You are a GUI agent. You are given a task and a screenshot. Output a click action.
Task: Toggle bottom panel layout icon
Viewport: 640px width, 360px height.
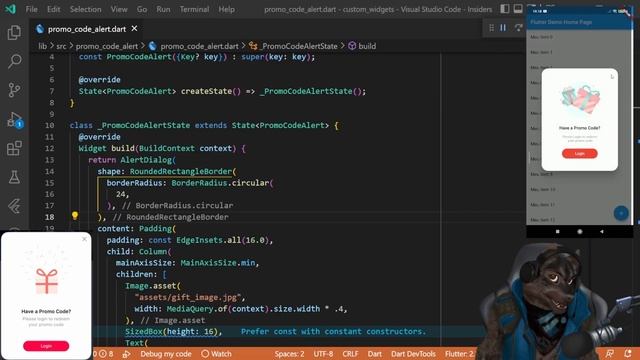pos(518,9)
